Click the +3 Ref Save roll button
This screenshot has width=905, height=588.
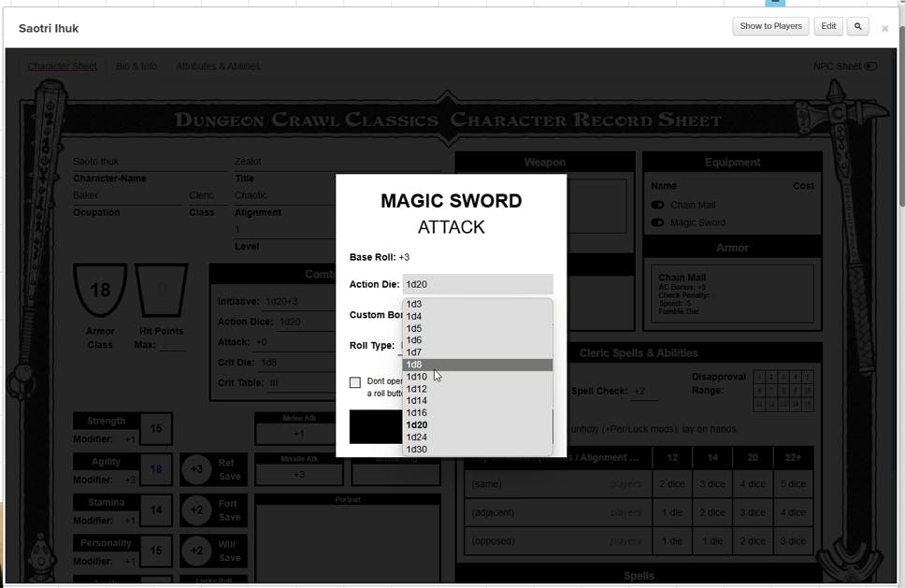(197, 469)
